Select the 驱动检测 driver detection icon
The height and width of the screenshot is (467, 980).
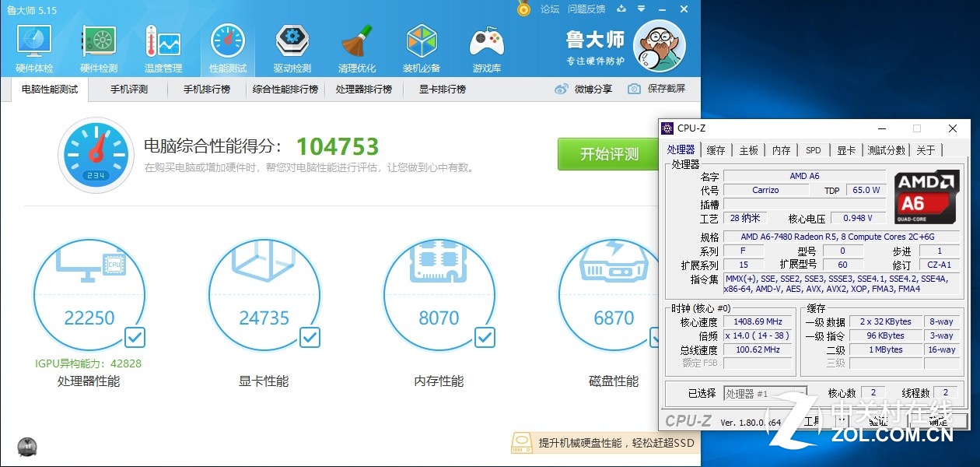(292, 47)
